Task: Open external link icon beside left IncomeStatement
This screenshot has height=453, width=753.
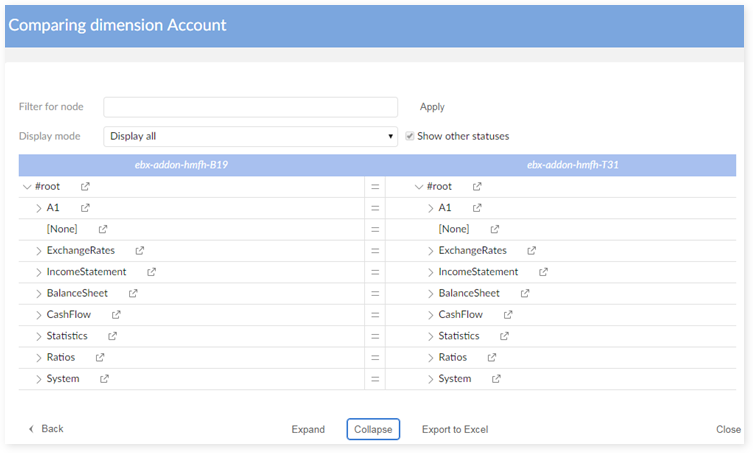Action: pos(152,272)
